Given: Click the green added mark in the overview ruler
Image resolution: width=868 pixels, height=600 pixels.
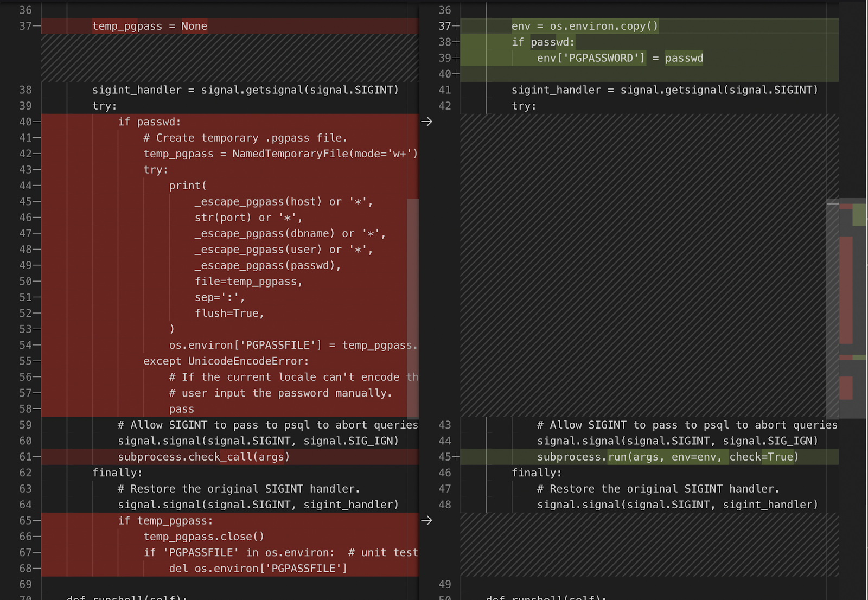Looking at the screenshot, I should click(x=859, y=215).
